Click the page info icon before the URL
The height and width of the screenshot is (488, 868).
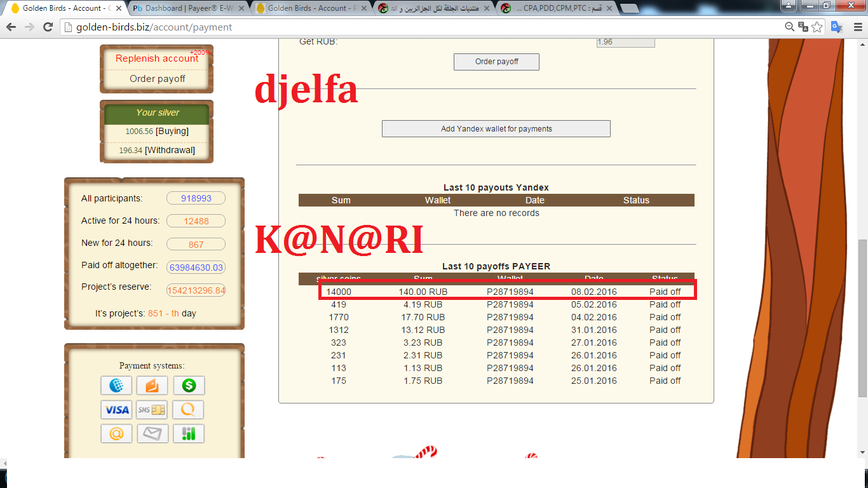(69, 27)
